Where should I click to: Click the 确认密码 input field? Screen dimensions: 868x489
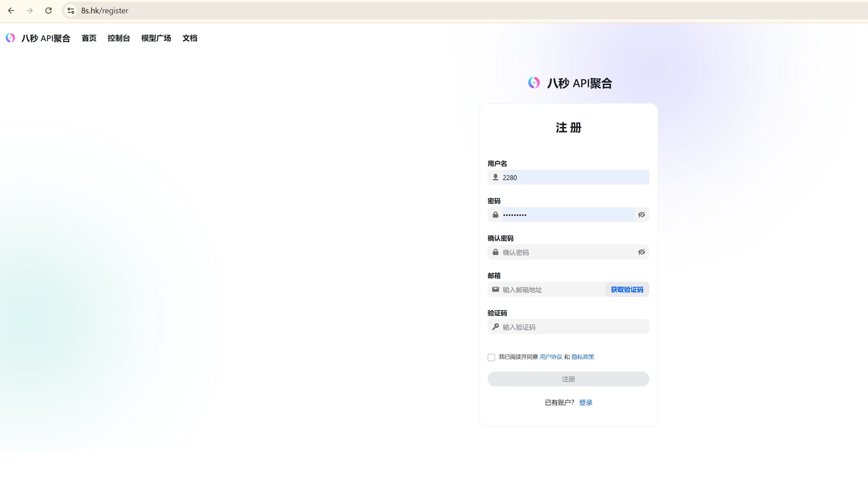569,252
